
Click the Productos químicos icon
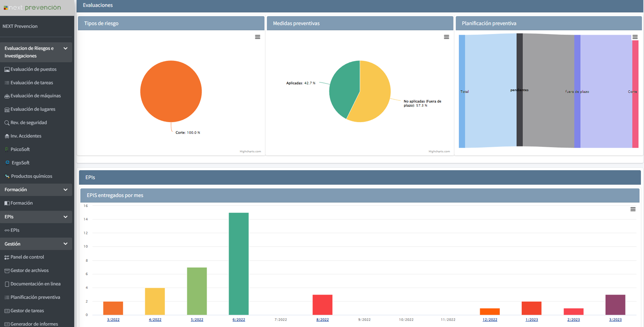(x=7, y=176)
